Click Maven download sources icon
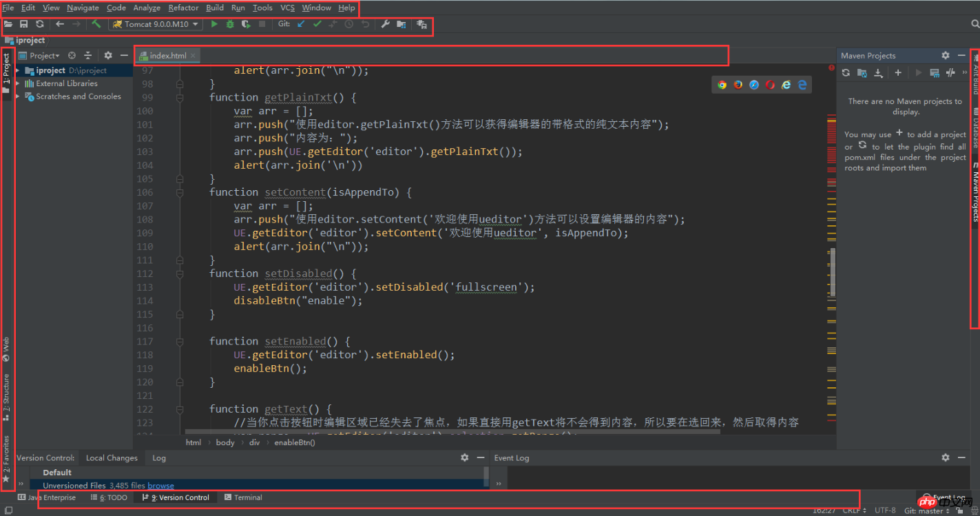 coord(878,72)
